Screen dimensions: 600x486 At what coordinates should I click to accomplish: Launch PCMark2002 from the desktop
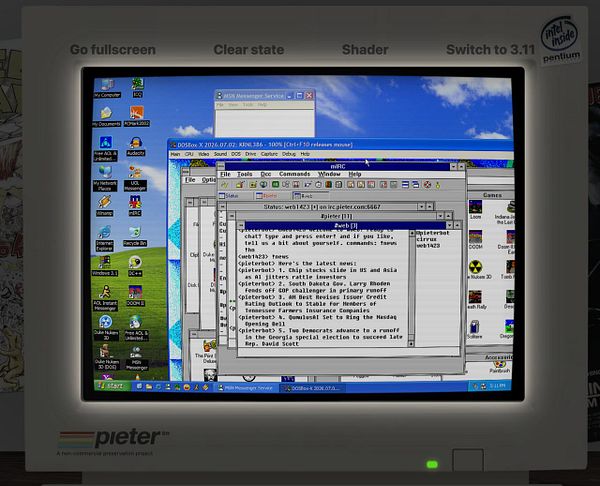click(137, 116)
